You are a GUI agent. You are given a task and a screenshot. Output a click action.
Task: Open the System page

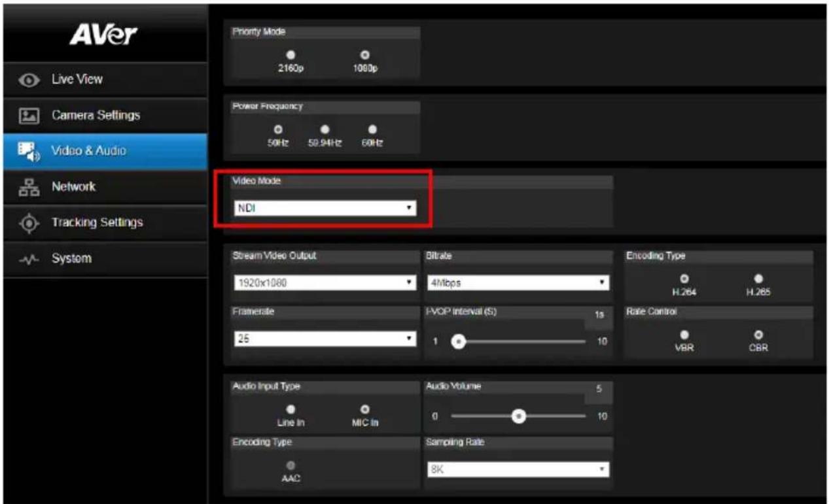point(105,258)
